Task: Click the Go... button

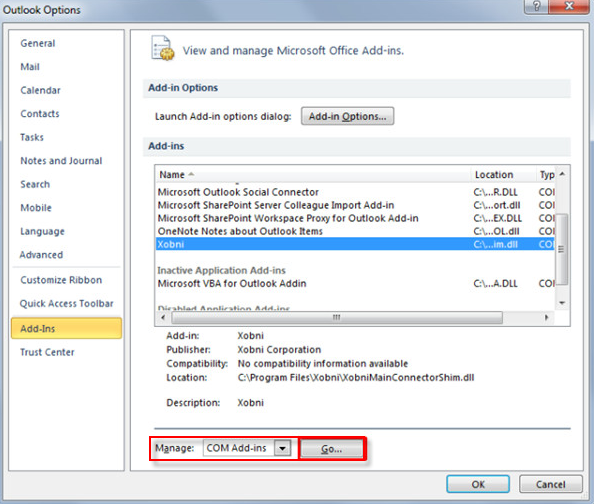Action: pos(332,449)
